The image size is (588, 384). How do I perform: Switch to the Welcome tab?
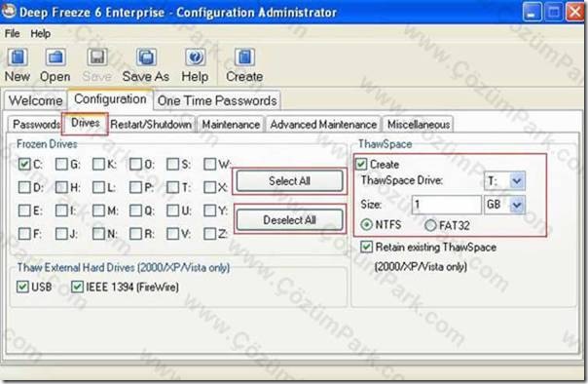(x=36, y=100)
